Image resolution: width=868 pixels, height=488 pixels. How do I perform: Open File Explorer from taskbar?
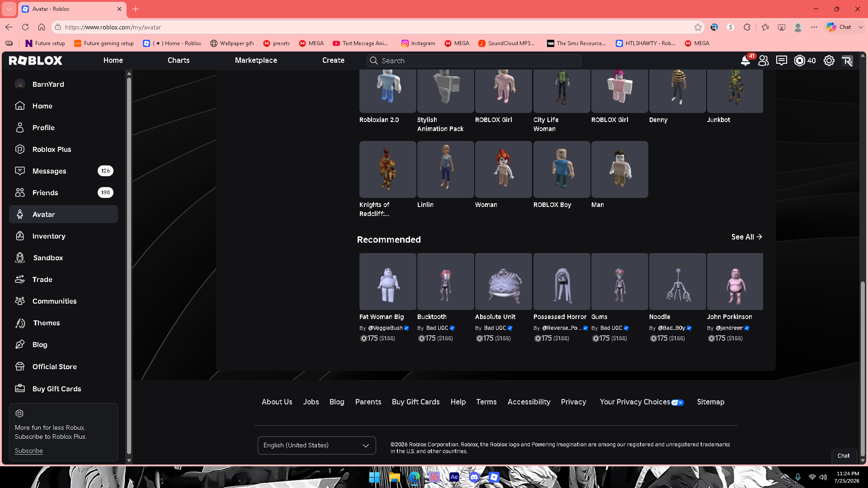(395, 477)
